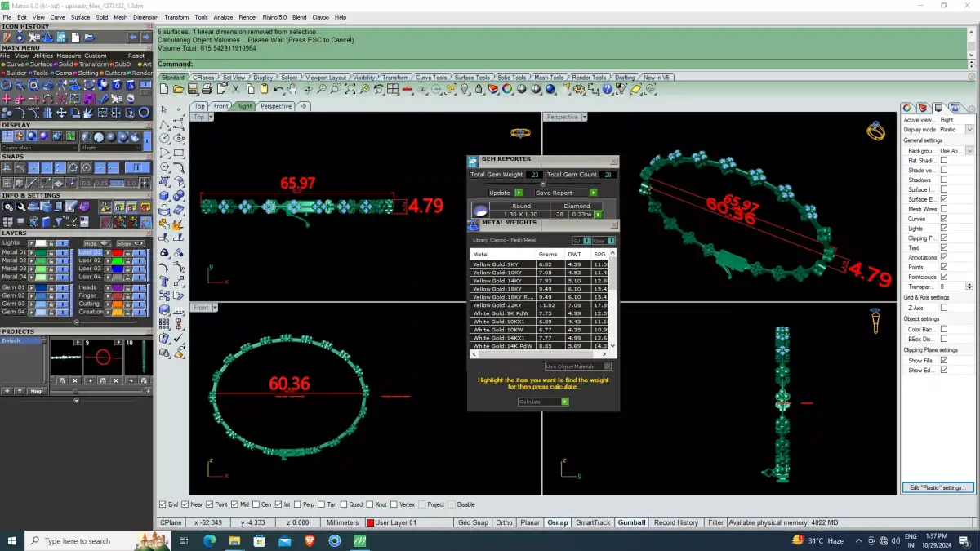Click the Undo arrow toolbar icon
The height and width of the screenshot is (551, 980).
point(279,89)
